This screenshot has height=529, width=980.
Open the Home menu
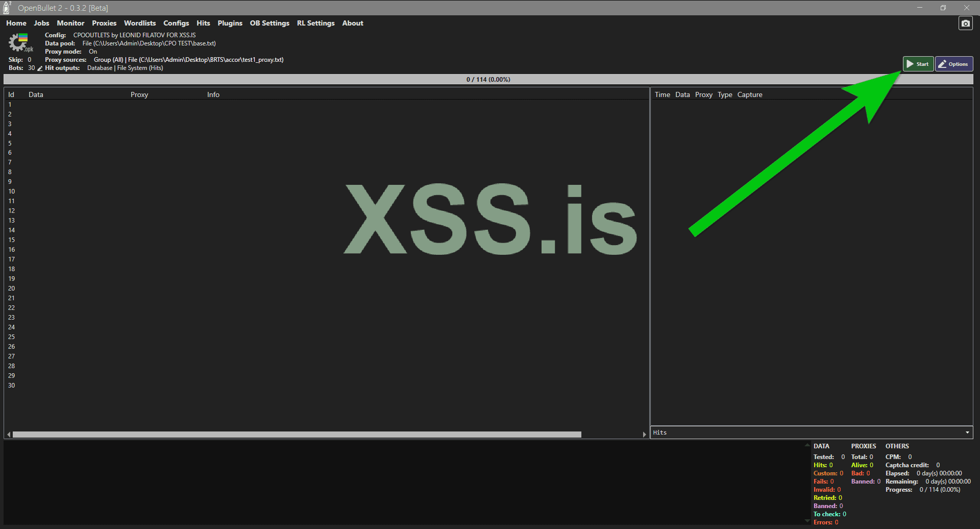point(16,23)
